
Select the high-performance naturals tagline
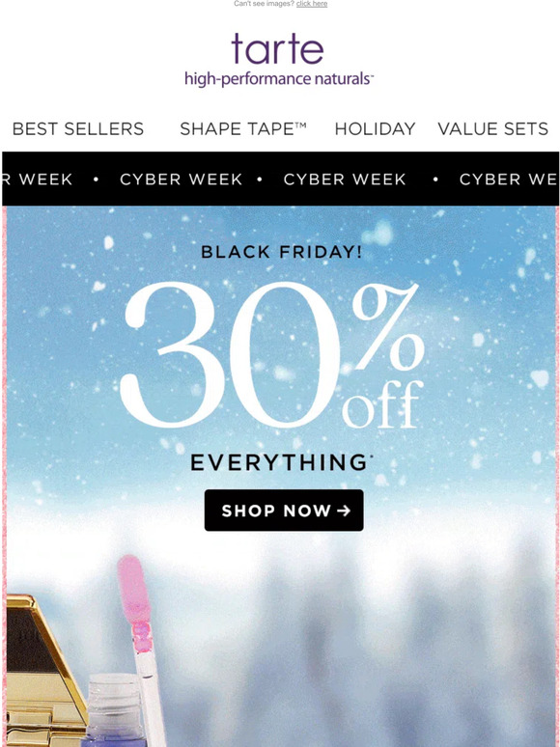click(x=279, y=78)
